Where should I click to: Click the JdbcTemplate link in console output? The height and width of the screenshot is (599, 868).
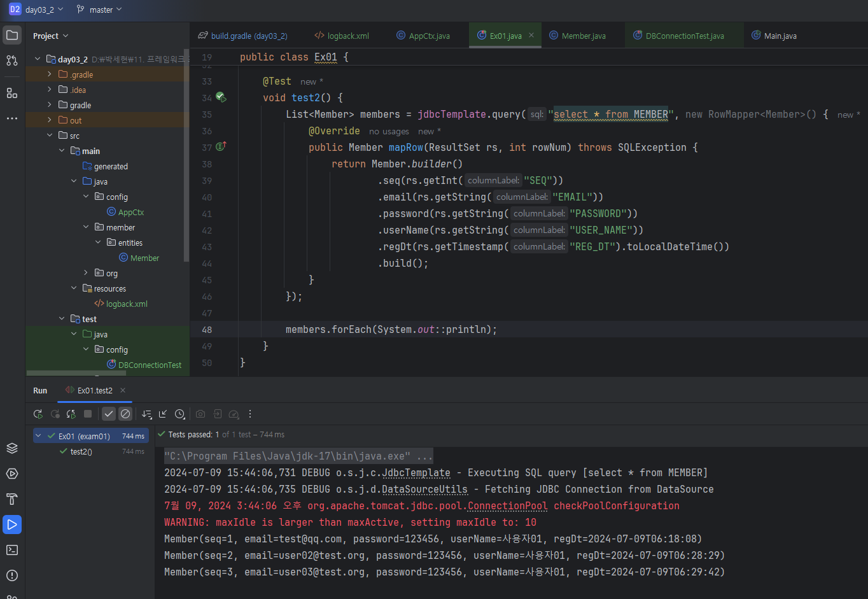pyautogui.click(x=416, y=473)
